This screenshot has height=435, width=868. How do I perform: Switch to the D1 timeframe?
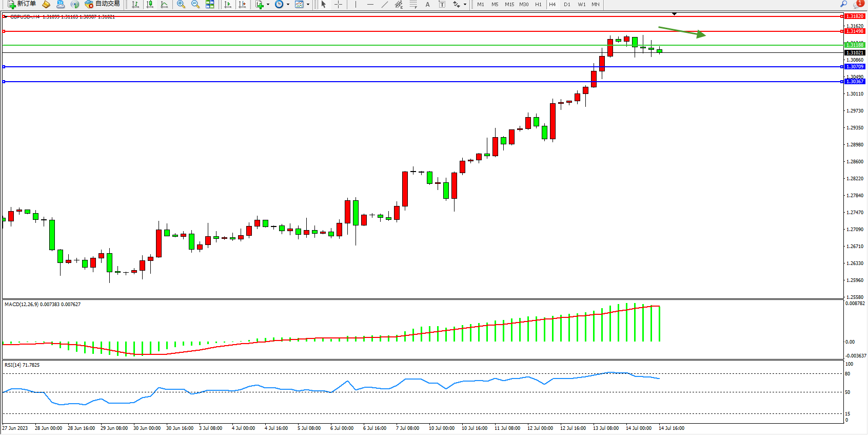(567, 4)
